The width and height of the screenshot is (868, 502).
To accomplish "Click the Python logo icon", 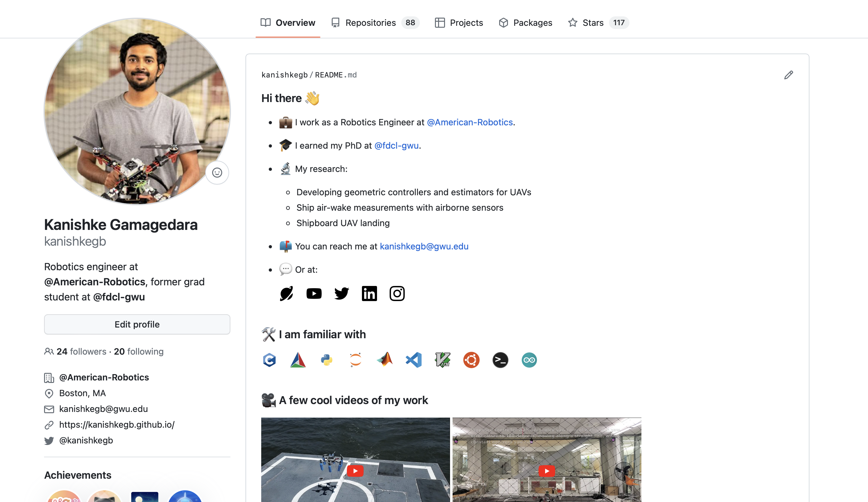I will pos(327,360).
